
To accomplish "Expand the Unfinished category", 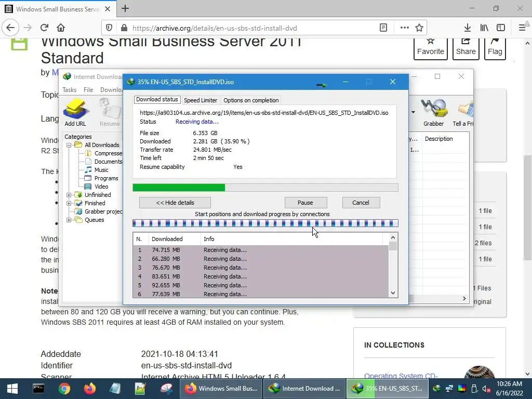I will [69, 195].
